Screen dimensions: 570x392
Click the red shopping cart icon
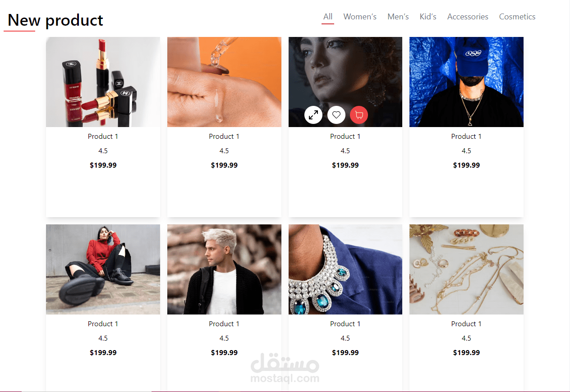pyautogui.click(x=359, y=115)
